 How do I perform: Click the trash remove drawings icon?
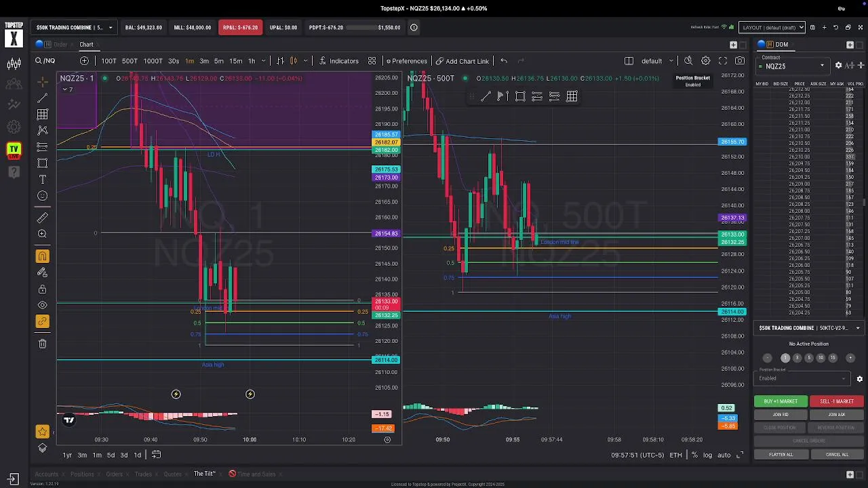point(42,344)
